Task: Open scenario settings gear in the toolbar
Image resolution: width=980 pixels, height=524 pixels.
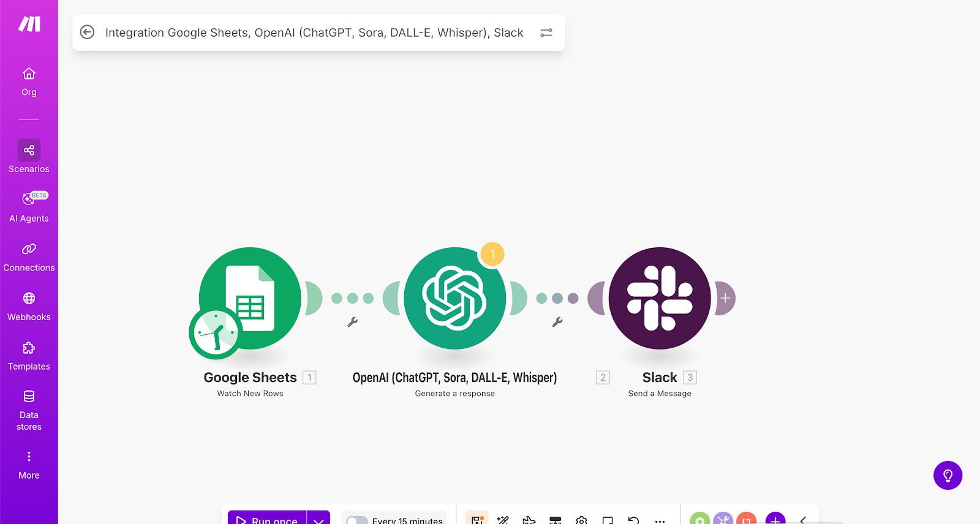Action: click(x=582, y=520)
